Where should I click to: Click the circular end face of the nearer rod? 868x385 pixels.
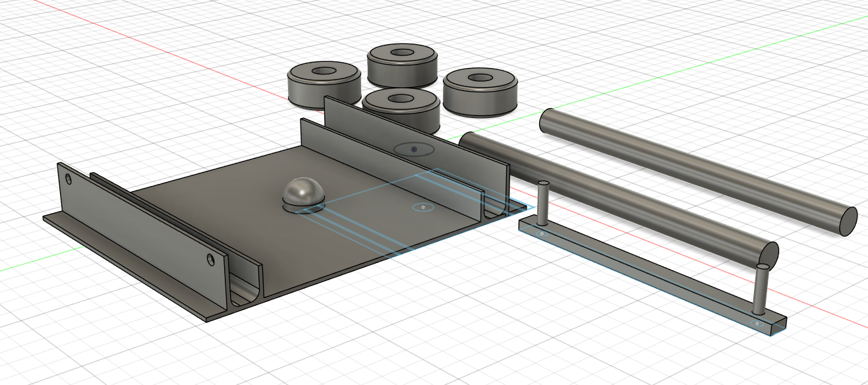click(x=769, y=254)
